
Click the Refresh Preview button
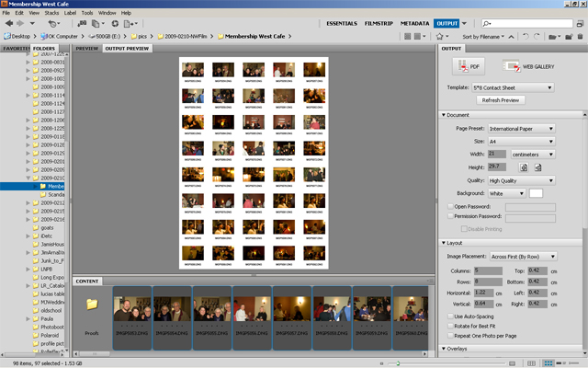tap(501, 100)
